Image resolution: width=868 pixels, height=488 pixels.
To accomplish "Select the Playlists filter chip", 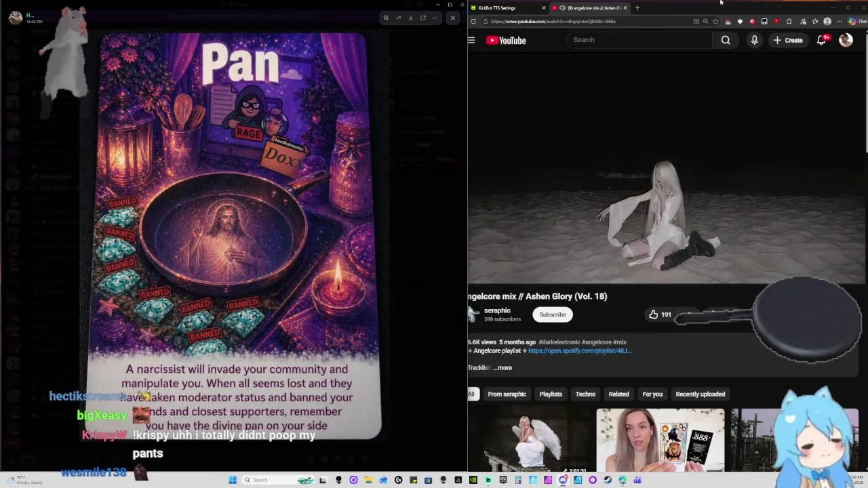I will 551,394.
